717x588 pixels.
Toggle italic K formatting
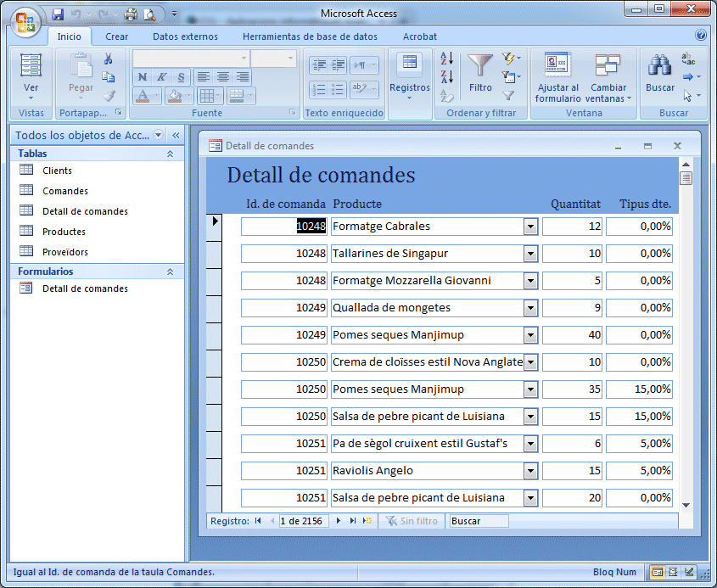tap(161, 77)
